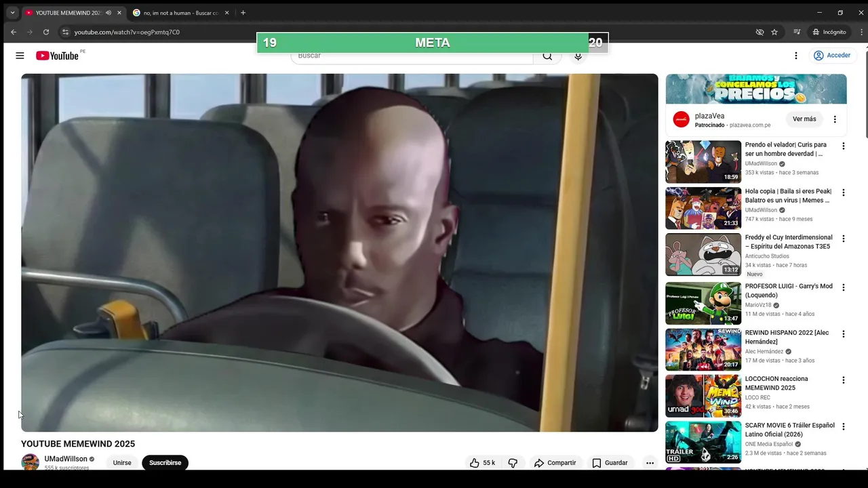Save the video with Guardar button
868x488 pixels.
point(610,463)
